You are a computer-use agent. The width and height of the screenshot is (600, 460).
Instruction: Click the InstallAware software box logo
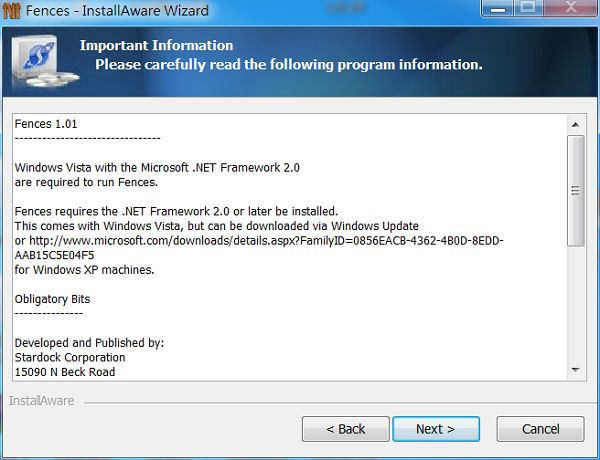[x=43, y=61]
